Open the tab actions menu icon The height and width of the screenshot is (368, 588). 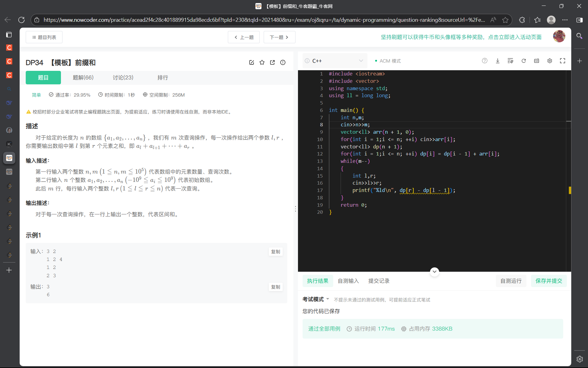9,35
